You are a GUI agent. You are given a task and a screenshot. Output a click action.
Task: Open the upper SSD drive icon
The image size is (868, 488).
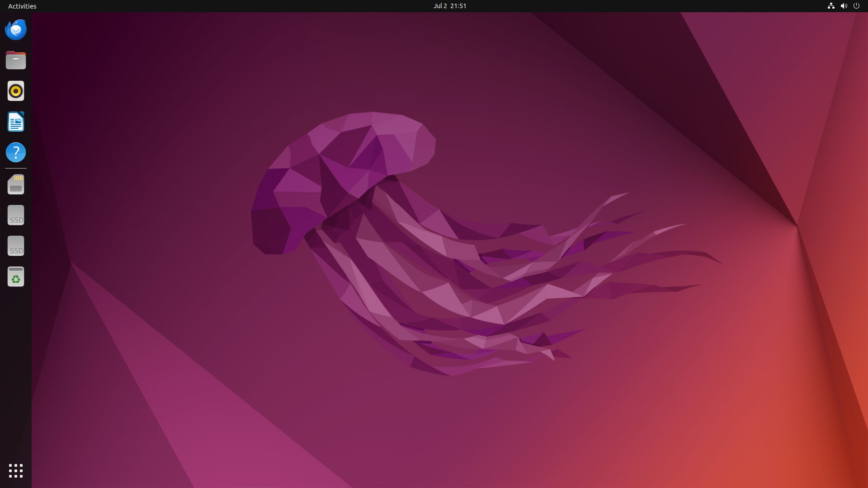(16, 215)
